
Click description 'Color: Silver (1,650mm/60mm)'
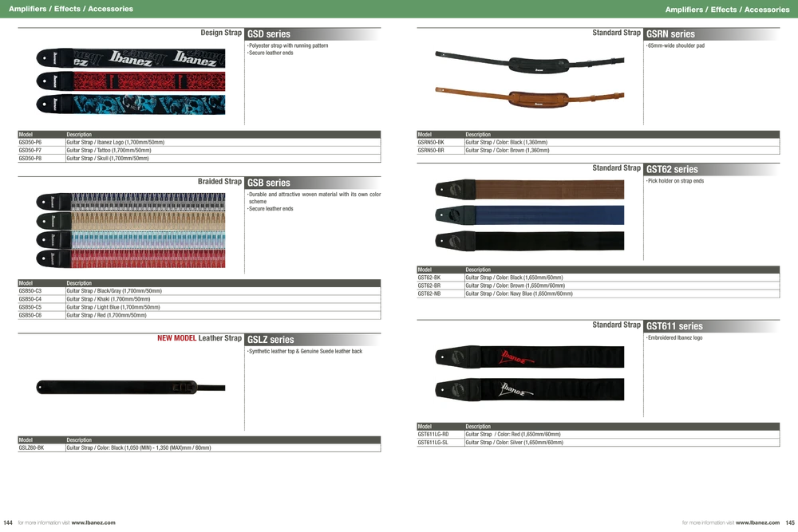click(x=530, y=443)
